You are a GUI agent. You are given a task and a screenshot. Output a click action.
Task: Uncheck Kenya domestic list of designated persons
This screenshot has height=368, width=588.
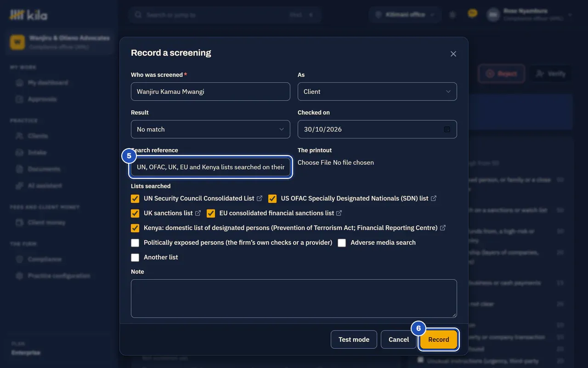[135, 228]
